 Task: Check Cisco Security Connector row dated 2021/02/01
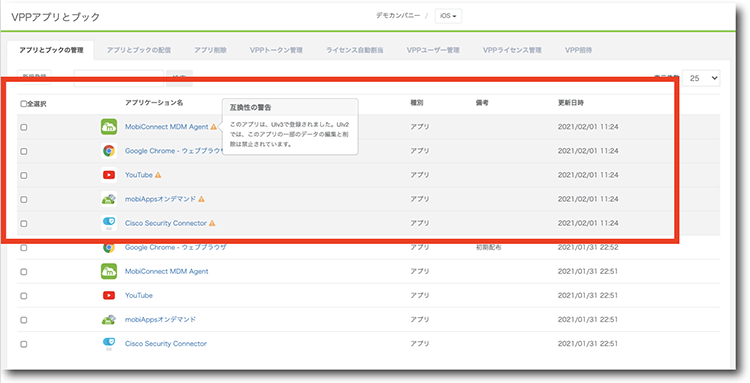(x=24, y=224)
